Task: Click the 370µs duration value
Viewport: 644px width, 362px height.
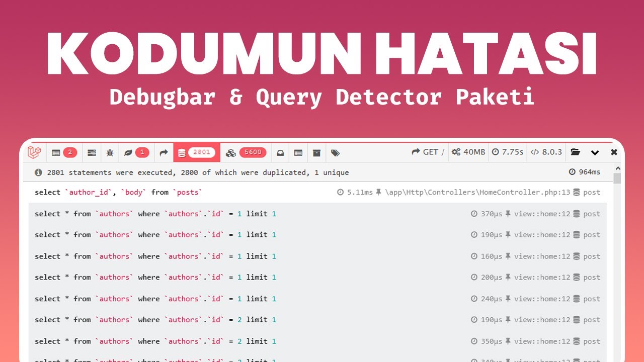Action: 491,214
